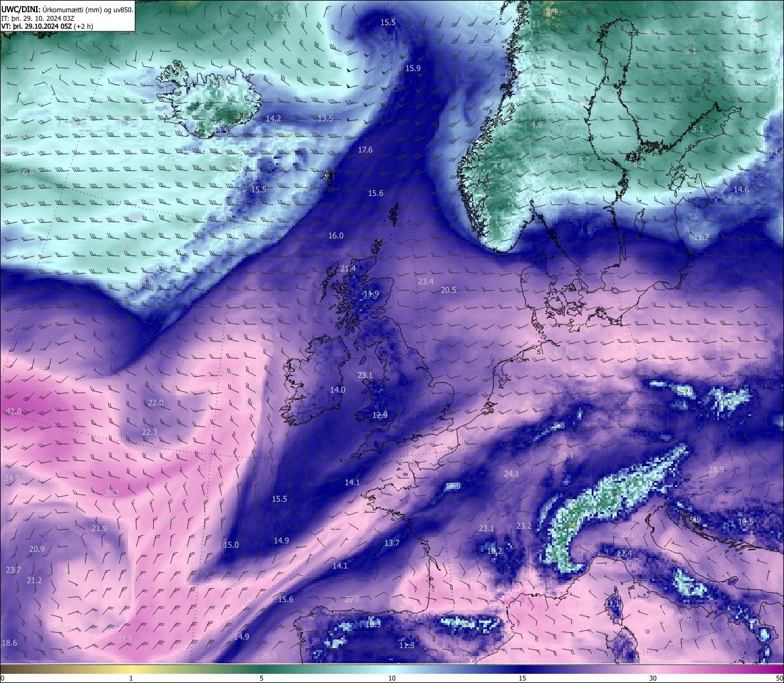
Task: Click the 27.0 value over Italy
Action: pyautogui.click(x=628, y=534)
